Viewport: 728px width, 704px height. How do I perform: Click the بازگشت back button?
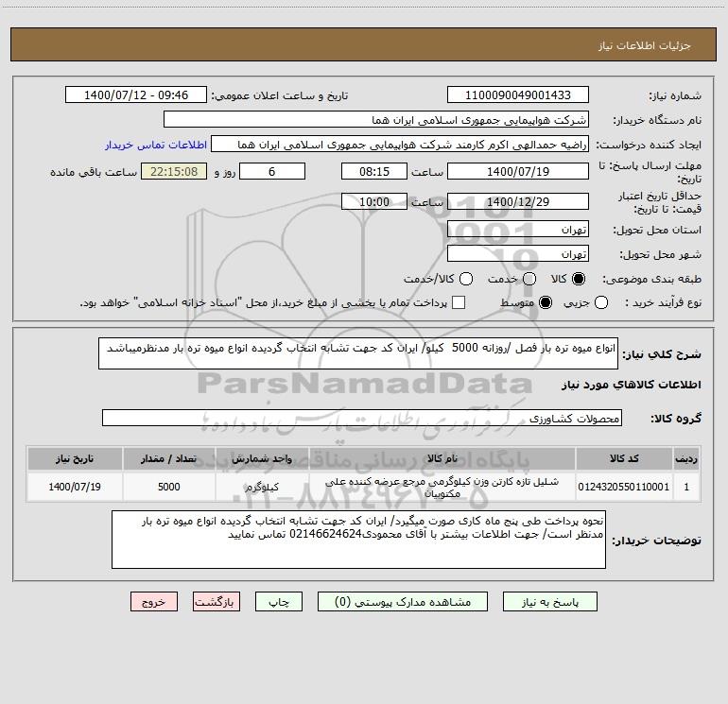(217, 602)
